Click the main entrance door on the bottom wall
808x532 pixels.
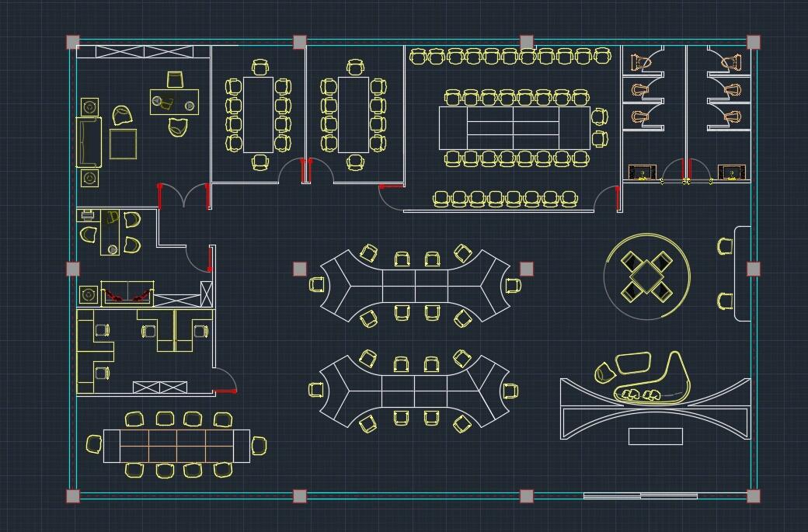pyautogui.click(x=639, y=495)
